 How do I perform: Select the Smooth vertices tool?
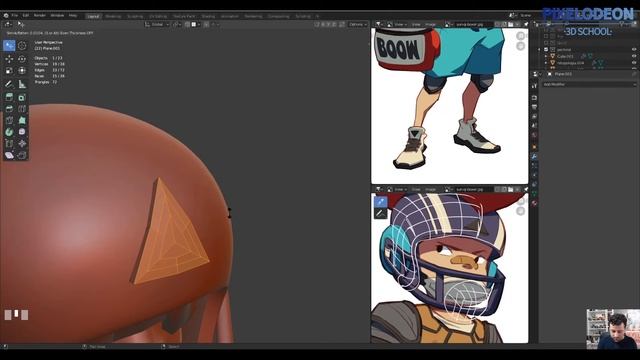tap(22, 132)
